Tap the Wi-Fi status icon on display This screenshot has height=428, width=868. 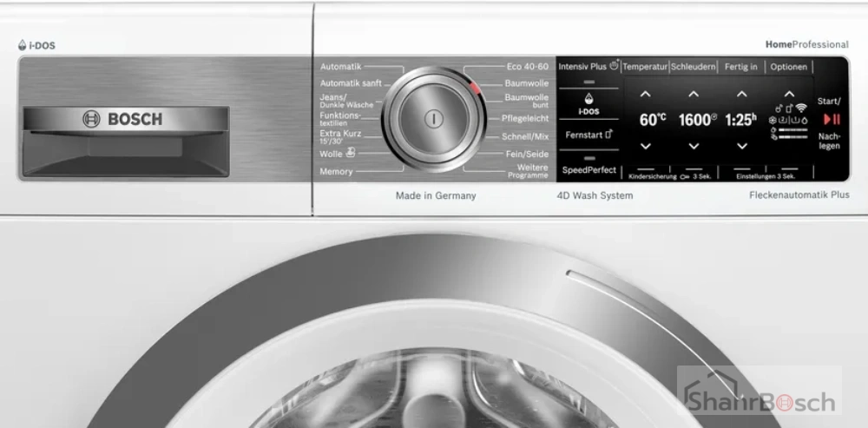pyautogui.click(x=801, y=108)
